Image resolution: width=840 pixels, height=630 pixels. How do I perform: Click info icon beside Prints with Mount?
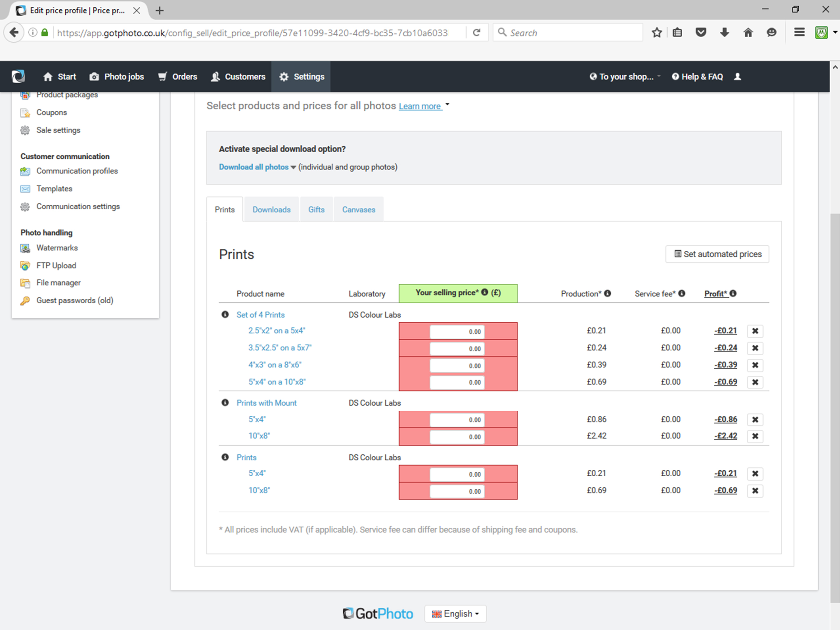pos(225,403)
